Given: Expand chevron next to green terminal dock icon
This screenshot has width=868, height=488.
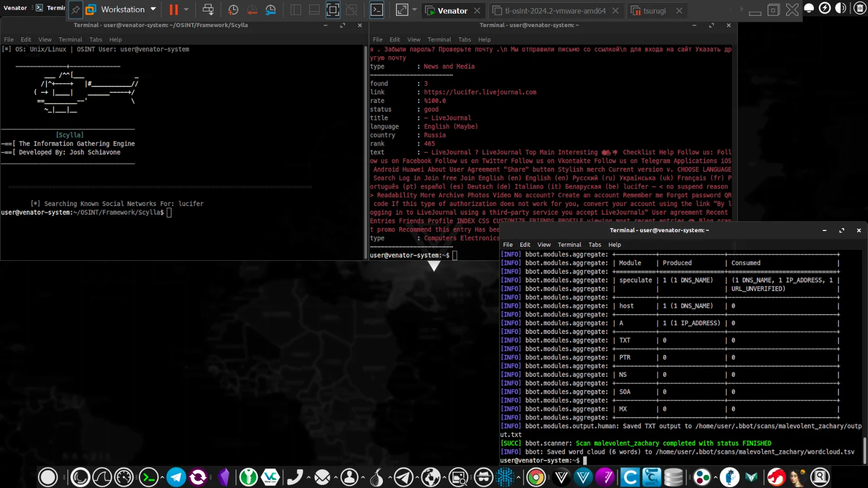Looking at the screenshot, I should pos(162,477).
